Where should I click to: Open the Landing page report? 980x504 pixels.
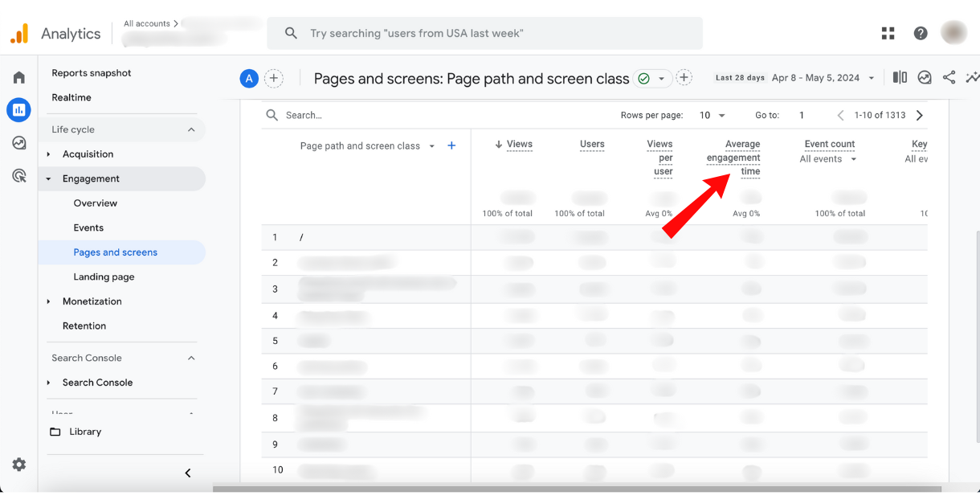tap(104, 277)
